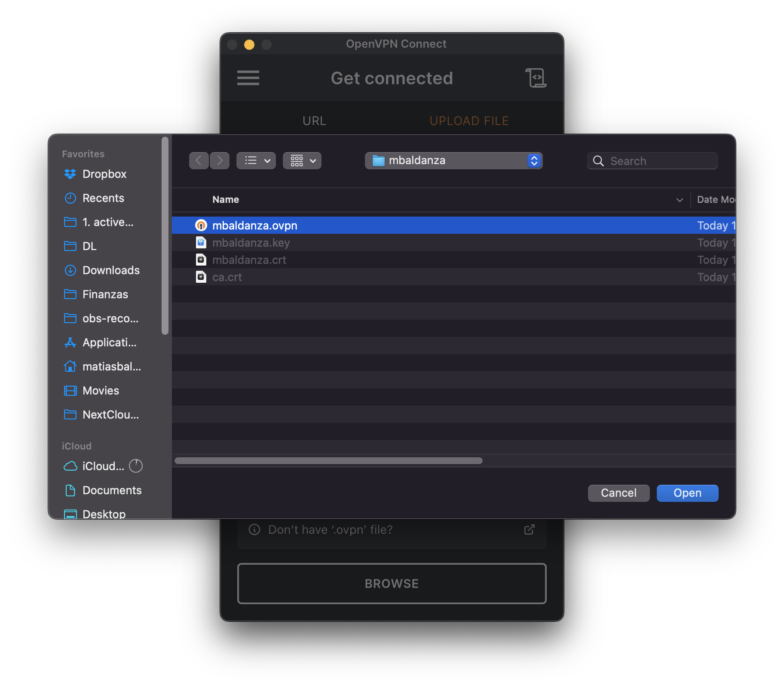Open the grouping options dropdown
This screenshot has width=784, height=685.
[302, 161]
